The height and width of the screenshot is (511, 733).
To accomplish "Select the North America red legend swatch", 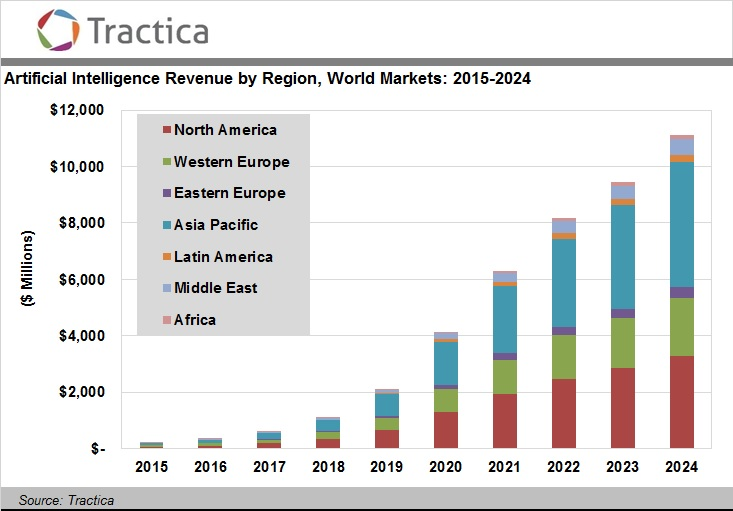I will point(167,130).
